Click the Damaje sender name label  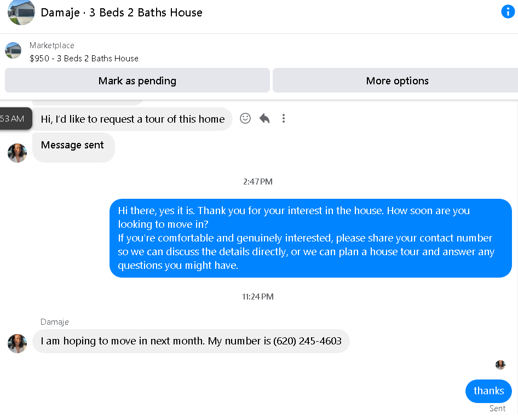click(55, 322)
